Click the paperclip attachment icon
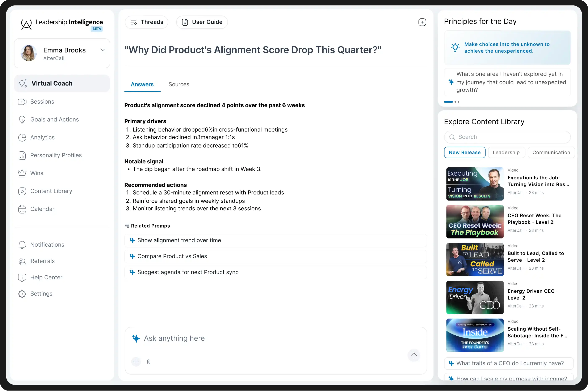The image size is (588, 391). coord(148,362)
